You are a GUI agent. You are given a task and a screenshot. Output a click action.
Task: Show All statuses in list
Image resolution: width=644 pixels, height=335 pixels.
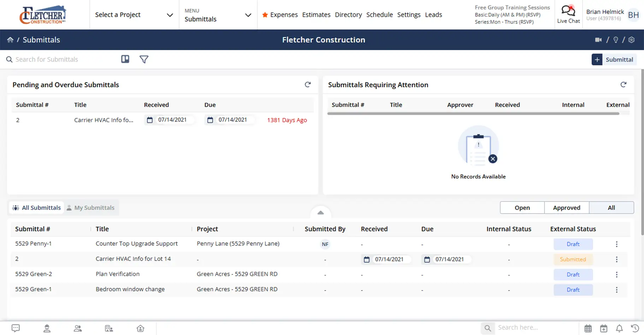(611, 208)
